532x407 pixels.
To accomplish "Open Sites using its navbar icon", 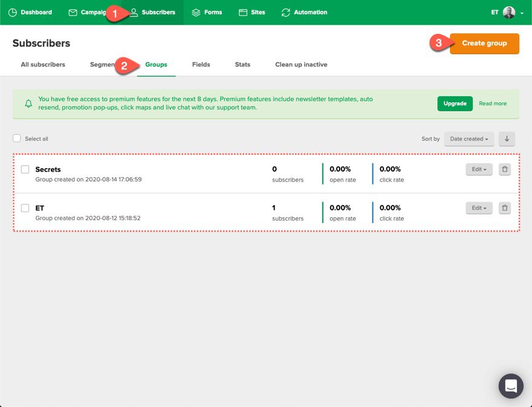I will click(242, 12).
